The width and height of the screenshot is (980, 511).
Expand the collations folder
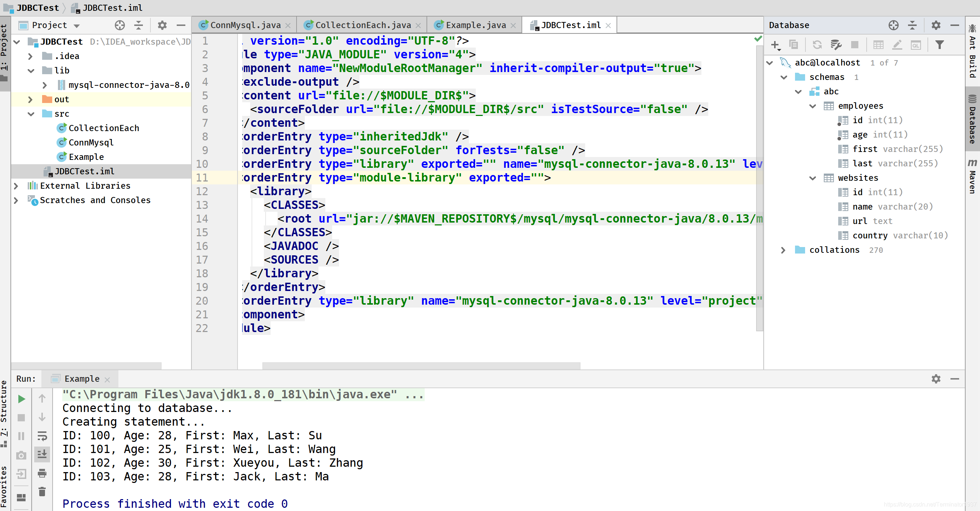[x=783, y=250]
